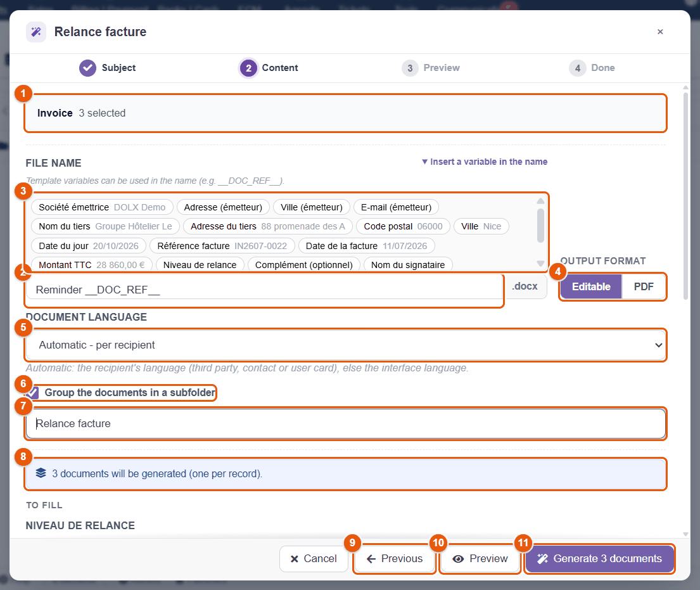Image resolution: width=700 pixels, height=590 pixels.
Task: Insert the Niveau de relance variable
Action: 200,264
